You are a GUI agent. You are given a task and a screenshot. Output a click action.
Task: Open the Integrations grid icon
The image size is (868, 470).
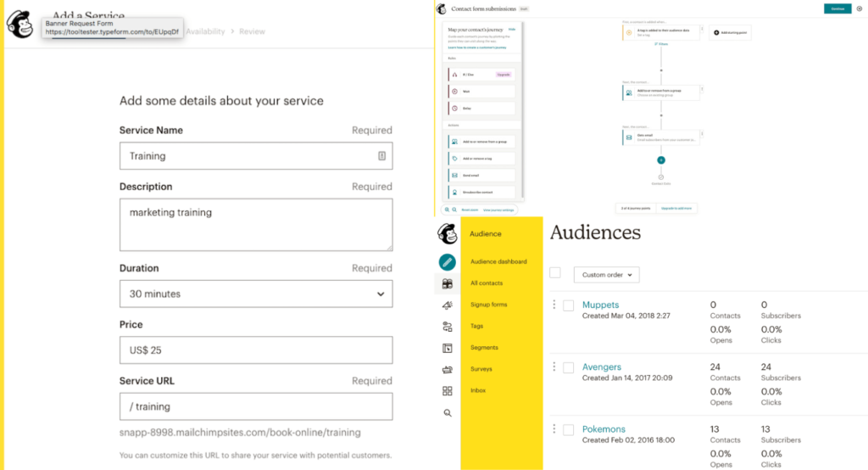click(448, 391)
